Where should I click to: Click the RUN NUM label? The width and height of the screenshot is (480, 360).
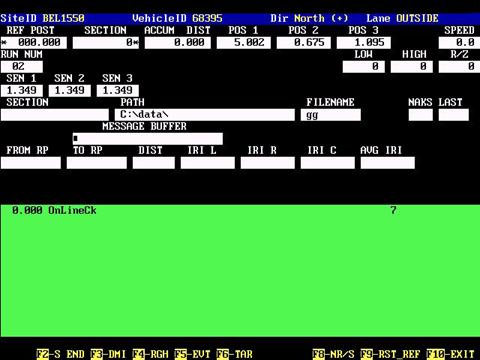click(x=22, y=54)
